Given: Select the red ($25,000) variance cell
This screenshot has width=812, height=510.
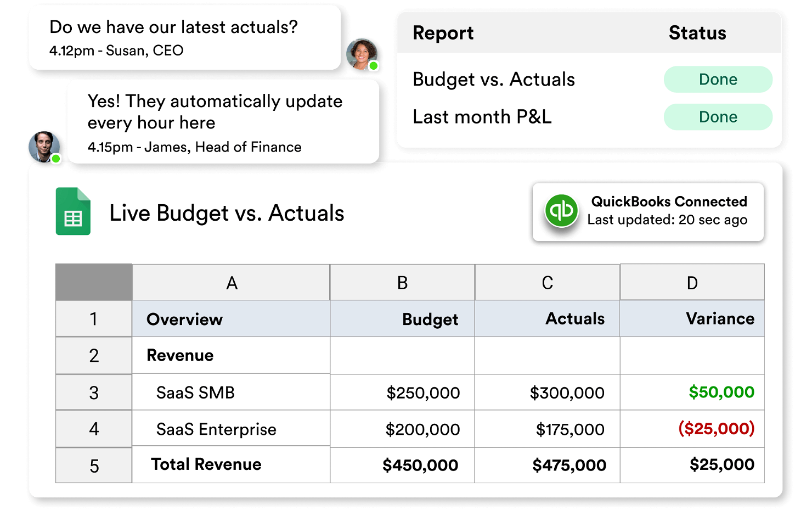Looking at the screenshot, I should coord(692,429).
